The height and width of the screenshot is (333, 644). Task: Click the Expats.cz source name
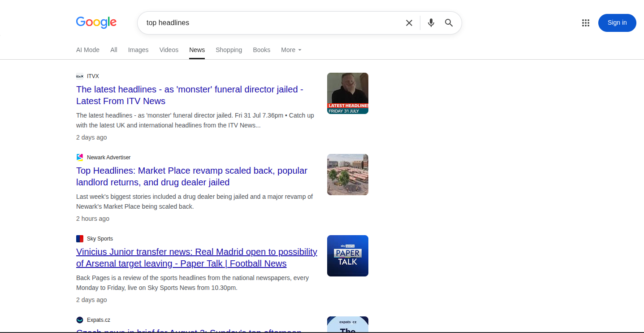click(x=99, y=320)
